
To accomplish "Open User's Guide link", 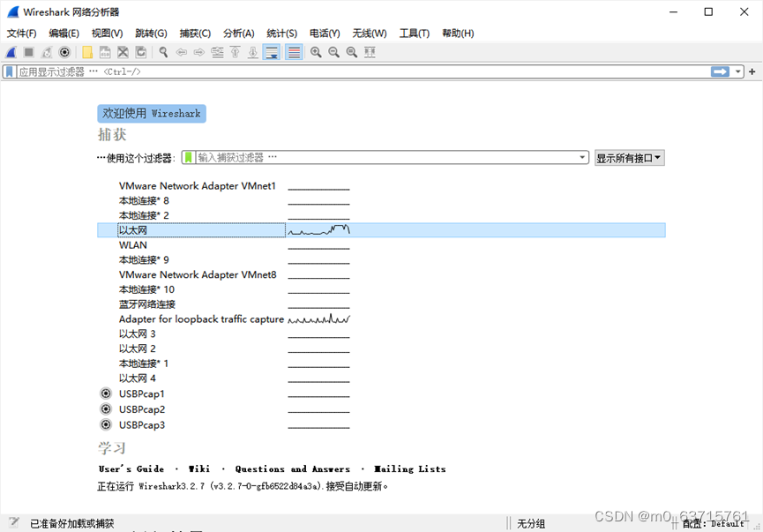I will [131, 468].
